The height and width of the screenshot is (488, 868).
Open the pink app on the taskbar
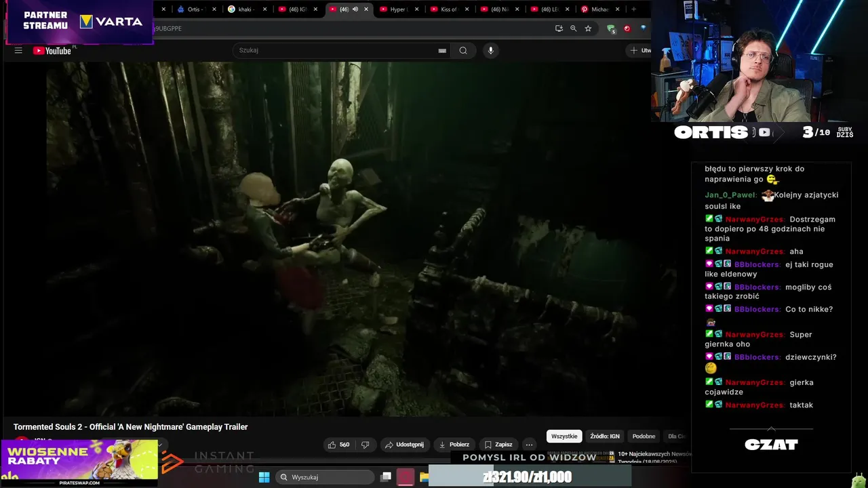point(406,477)
